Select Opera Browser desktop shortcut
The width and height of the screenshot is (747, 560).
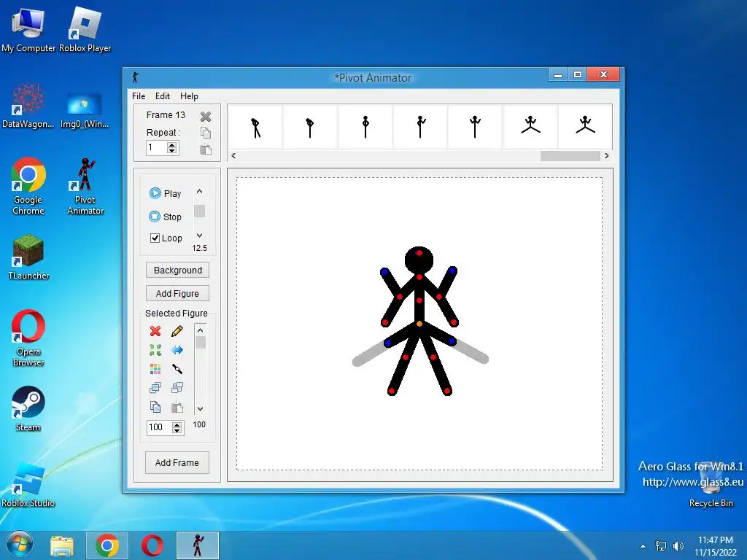point(28,338)
